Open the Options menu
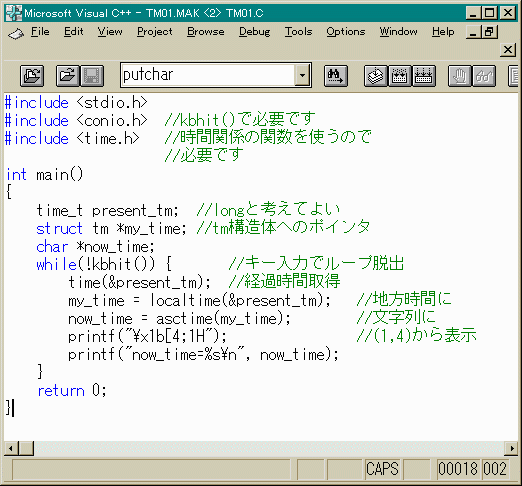Image resolution: width=522 pixels, height=486 pixels. pyautogui.click(x=346, y=32)
